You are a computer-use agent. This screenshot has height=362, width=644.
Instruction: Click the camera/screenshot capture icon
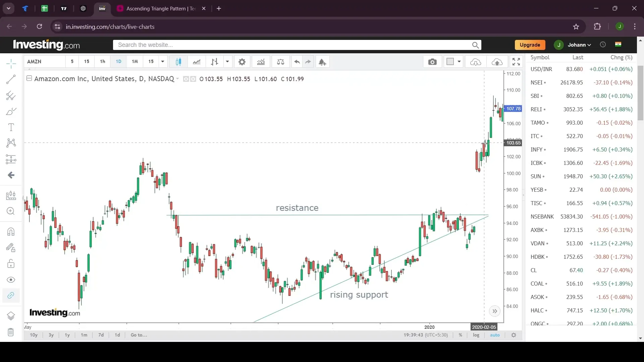[433, 61]
